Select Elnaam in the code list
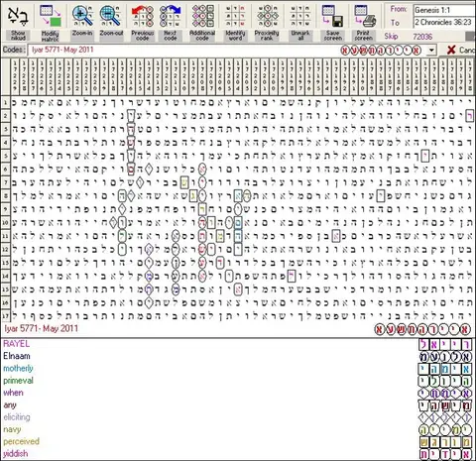Viewport: 476px width, 461px height. tap(17, 356)
